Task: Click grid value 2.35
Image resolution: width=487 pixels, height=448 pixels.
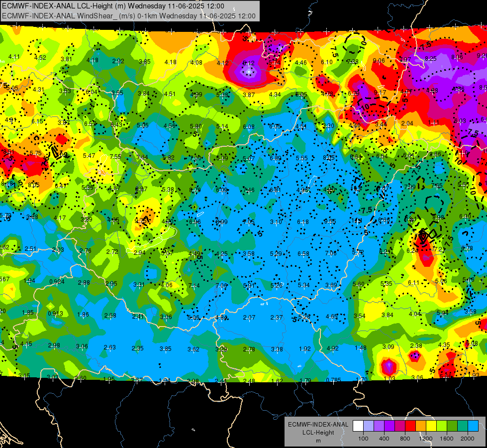Action: (x=138, y=348)
